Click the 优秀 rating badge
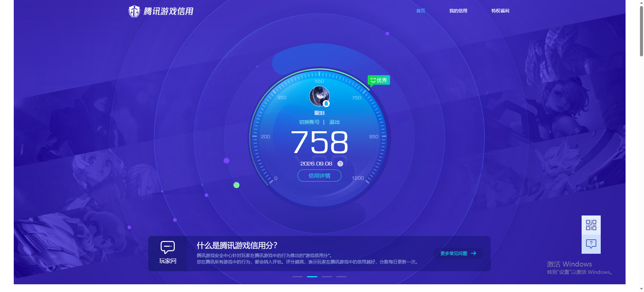 pyautogui.click(x=379, y=80)
